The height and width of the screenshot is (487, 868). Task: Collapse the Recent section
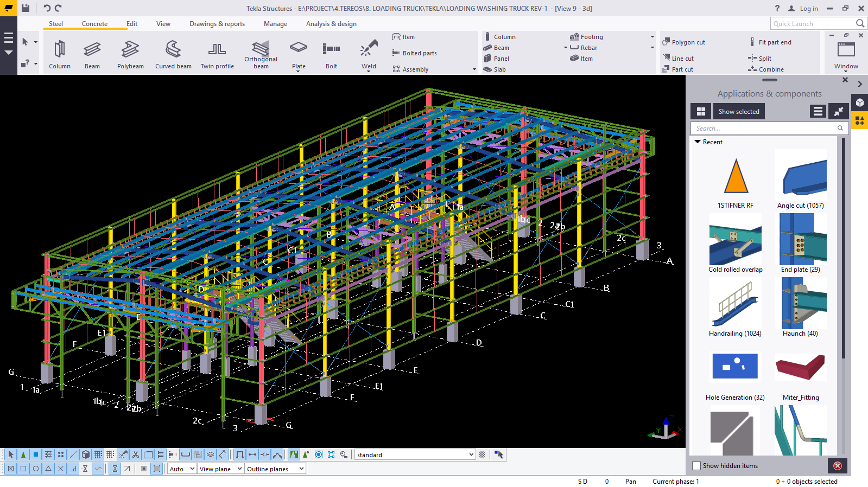click(698, 142)
